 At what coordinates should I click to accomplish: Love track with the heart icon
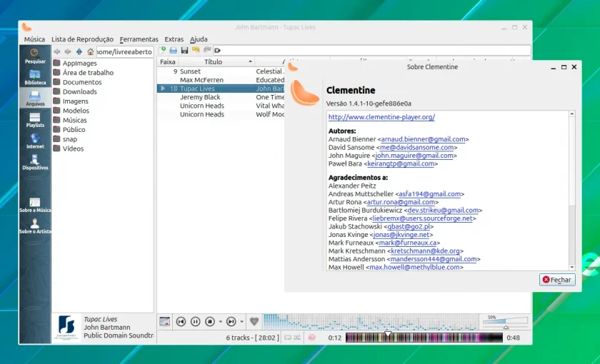pos(254,322)
